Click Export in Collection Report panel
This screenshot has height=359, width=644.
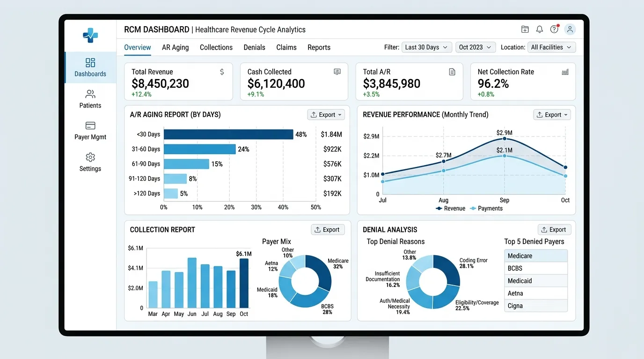pos(327,230)
